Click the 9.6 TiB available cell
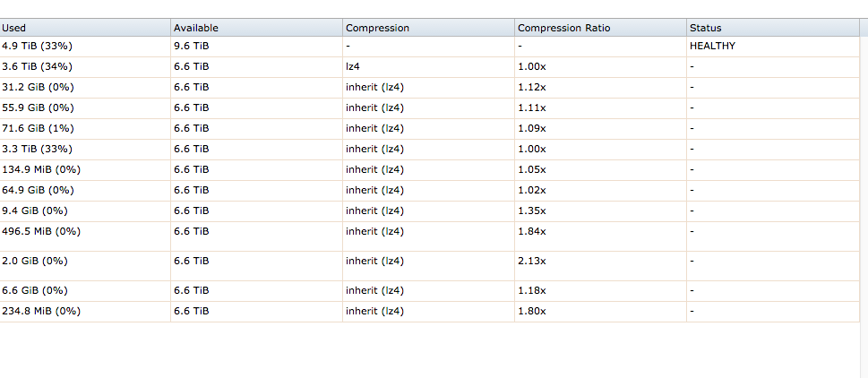The image size is (868, 378). [191, 46]
